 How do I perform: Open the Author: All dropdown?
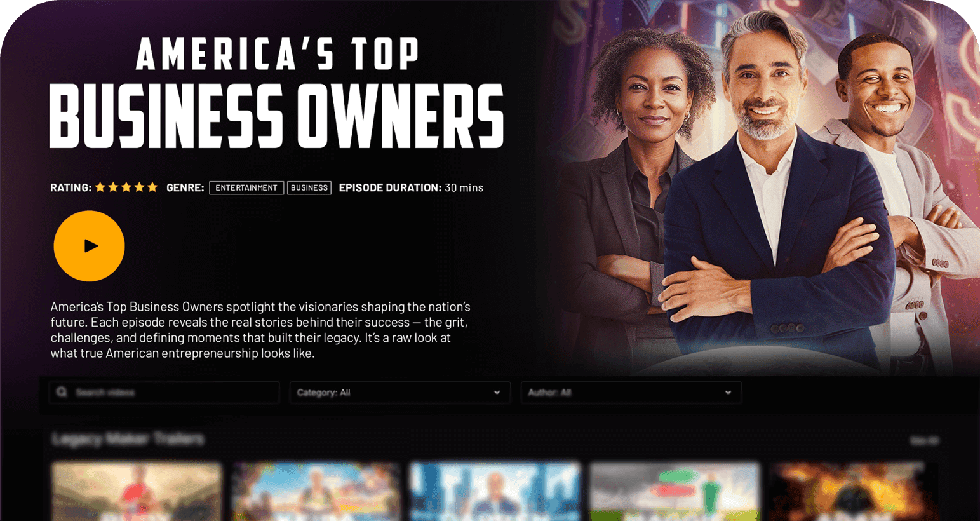point(631,393)
